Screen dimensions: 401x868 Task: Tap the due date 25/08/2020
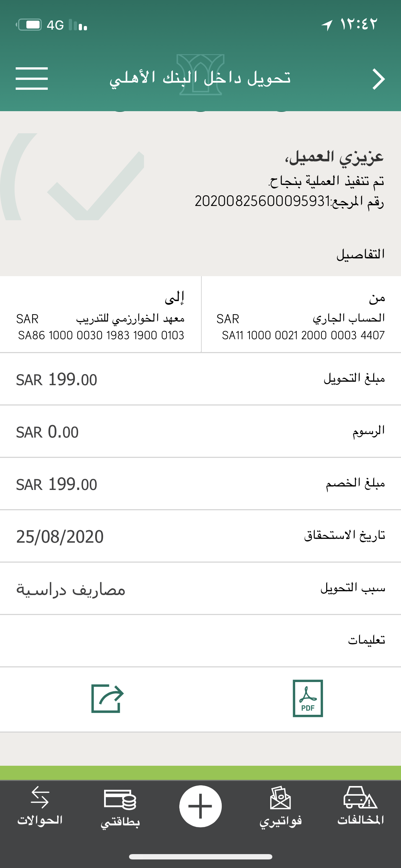60,537
